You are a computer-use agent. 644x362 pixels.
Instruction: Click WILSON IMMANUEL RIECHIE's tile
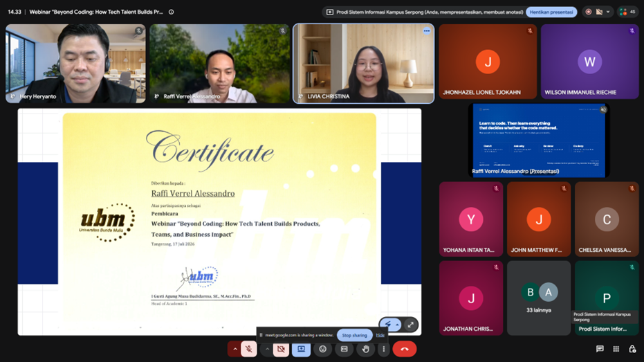pyautogui.click(x=590, y=62)
